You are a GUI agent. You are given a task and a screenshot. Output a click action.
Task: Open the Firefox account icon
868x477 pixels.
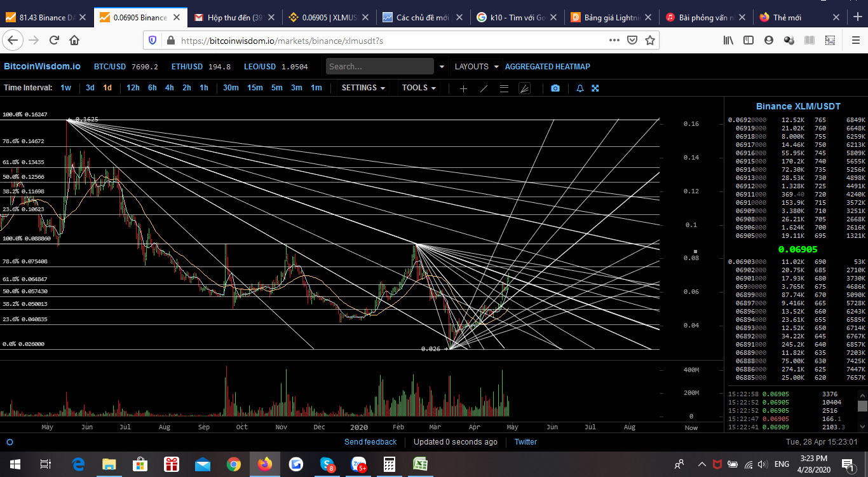[769, 40]
